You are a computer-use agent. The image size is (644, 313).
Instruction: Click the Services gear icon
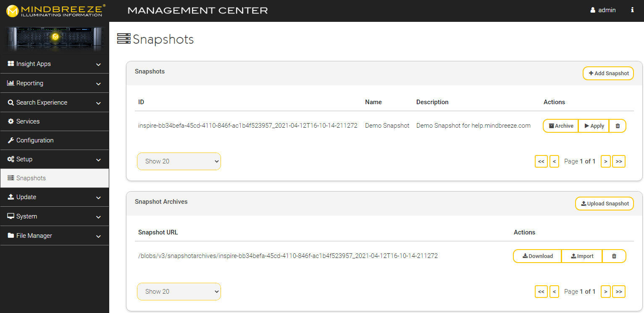pos(11,121)
